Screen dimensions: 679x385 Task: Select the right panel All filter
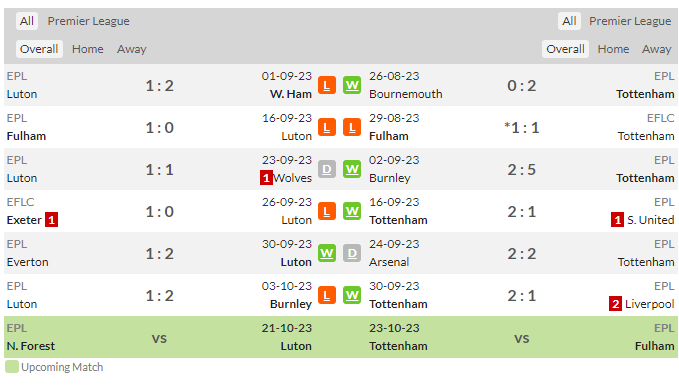pos(569,21)
